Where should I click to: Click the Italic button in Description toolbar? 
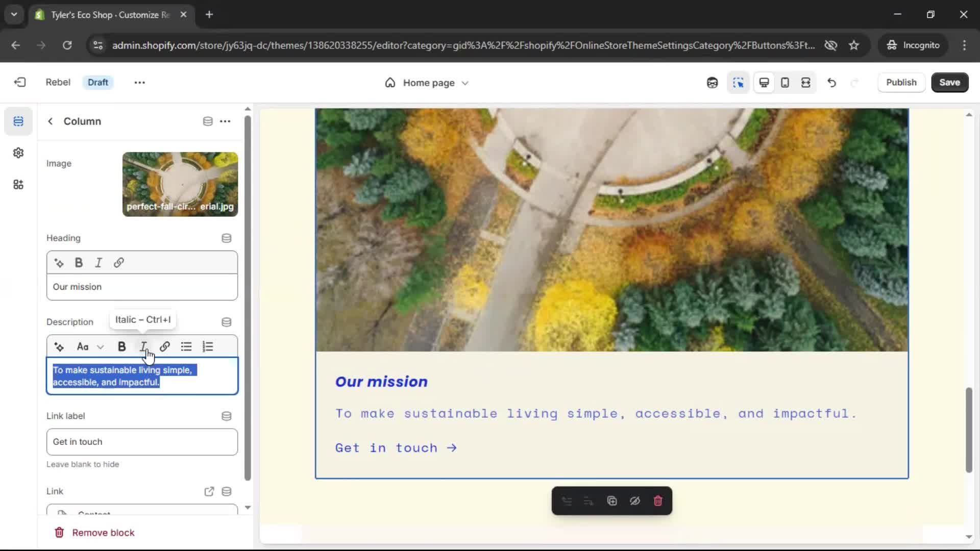point(143,346)
